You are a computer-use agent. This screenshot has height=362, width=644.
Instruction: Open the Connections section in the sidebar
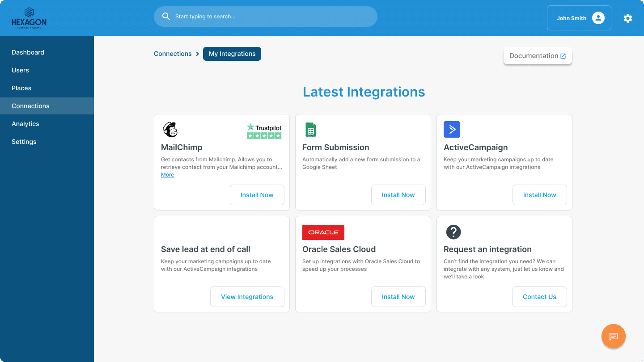point(30,106)
